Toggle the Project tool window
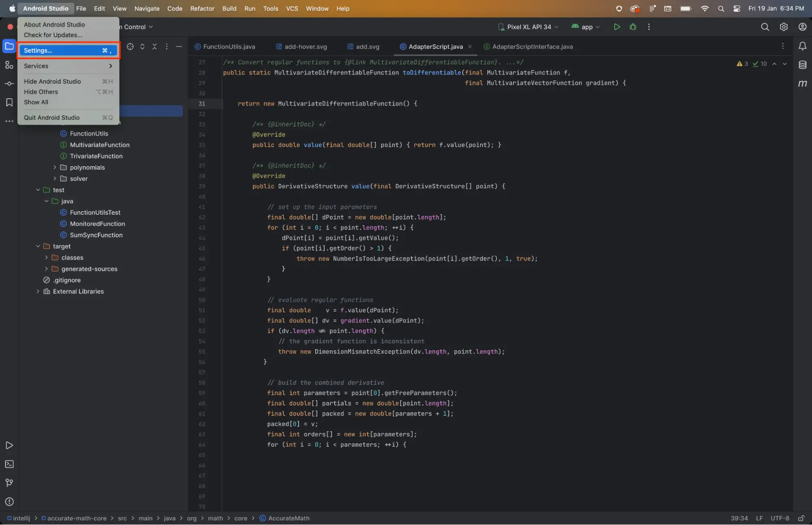Image resolution: width=812 pixels, height=525 pixels. tap(9, 46)
